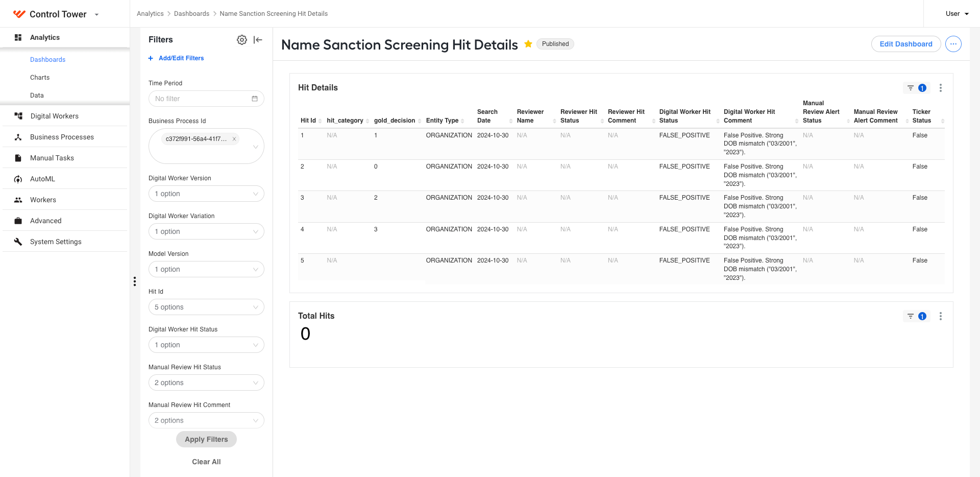Sort table by Reviewer Hit Comment column
The width and height of the screenshot is (980, 477).
pyautogui.click(x=653, y=121)
